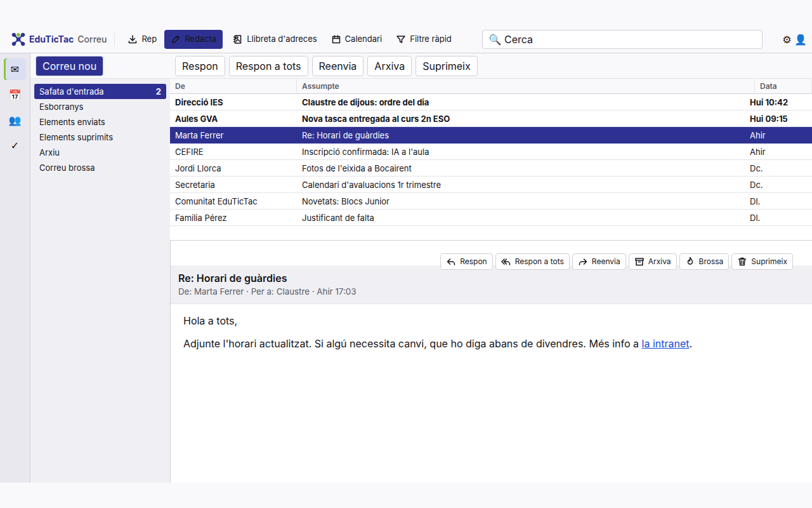Viewport: 812px width, 508px height.
Task: Reply using Respon in message preview
Action: tap(466, 262)
